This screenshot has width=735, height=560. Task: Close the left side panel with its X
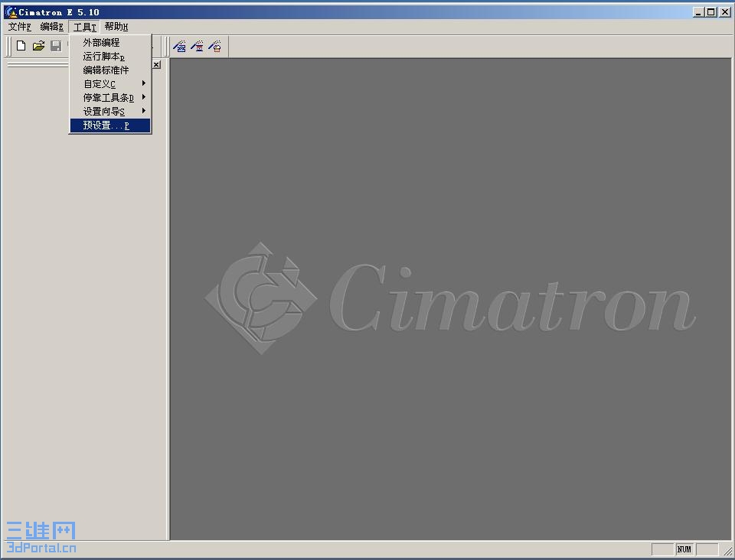pyautogui.click(x=156, y=64)
